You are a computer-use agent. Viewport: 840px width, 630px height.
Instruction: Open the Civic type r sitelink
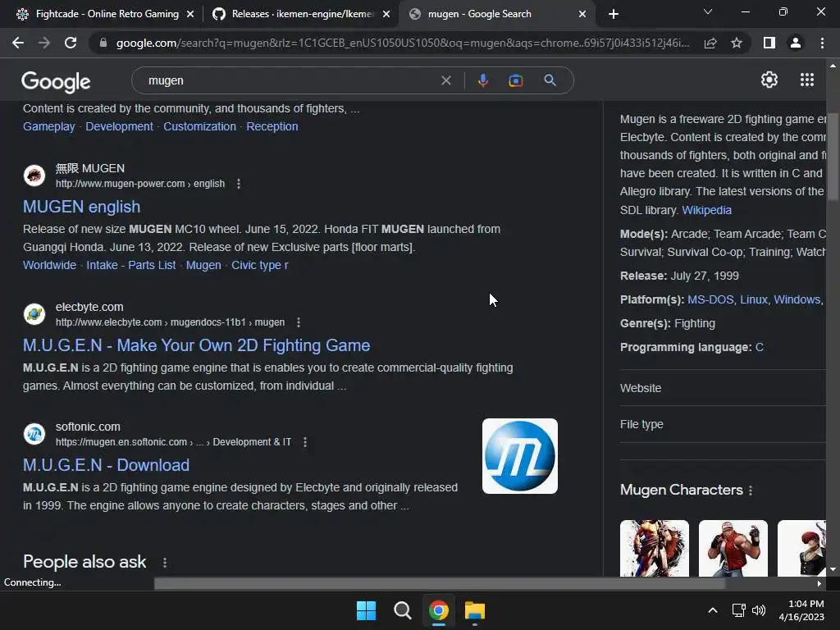point(260,266)
